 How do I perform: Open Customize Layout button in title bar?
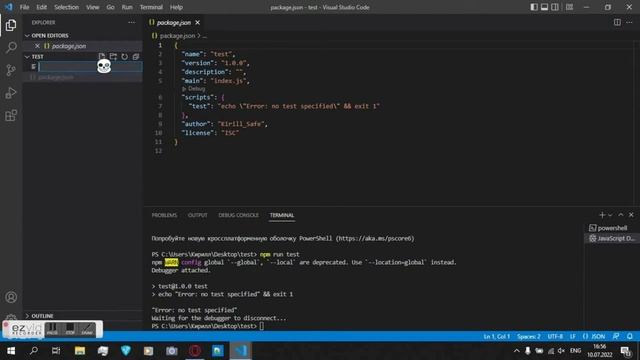pyautogui.click(x=569, y=7)
